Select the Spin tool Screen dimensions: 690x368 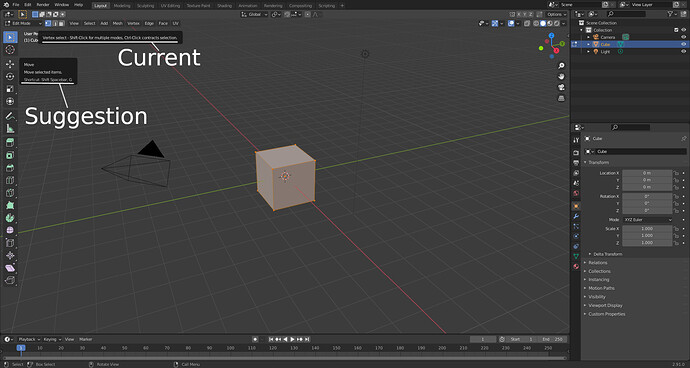coord(10,217)
